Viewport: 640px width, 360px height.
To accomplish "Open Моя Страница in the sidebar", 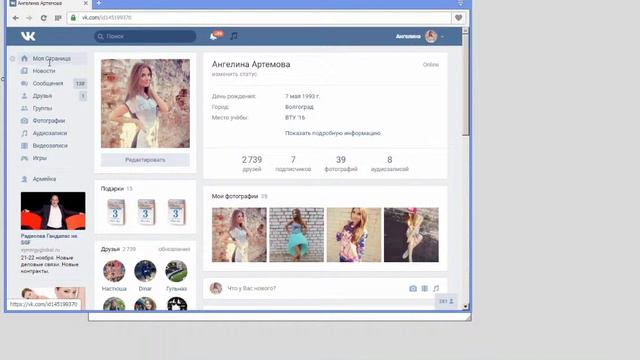I will coord(52,58).
